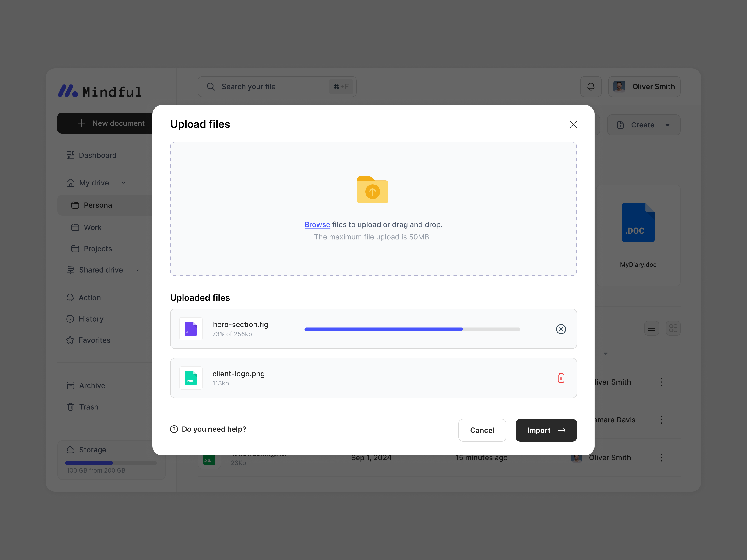The height and width of the screenshot is (560, 747).
Task: Click the Archive box icon
Action: point(70,385)
